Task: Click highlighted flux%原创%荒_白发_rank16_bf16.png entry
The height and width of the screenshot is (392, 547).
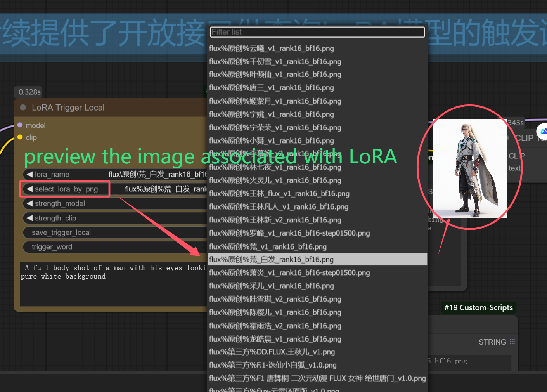Action: pos(317,259)
